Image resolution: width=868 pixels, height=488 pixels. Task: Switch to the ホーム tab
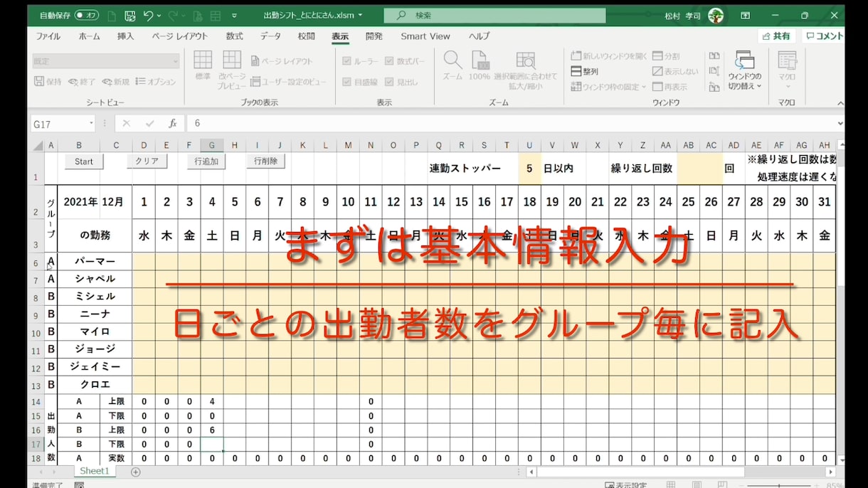coord(89,36)
